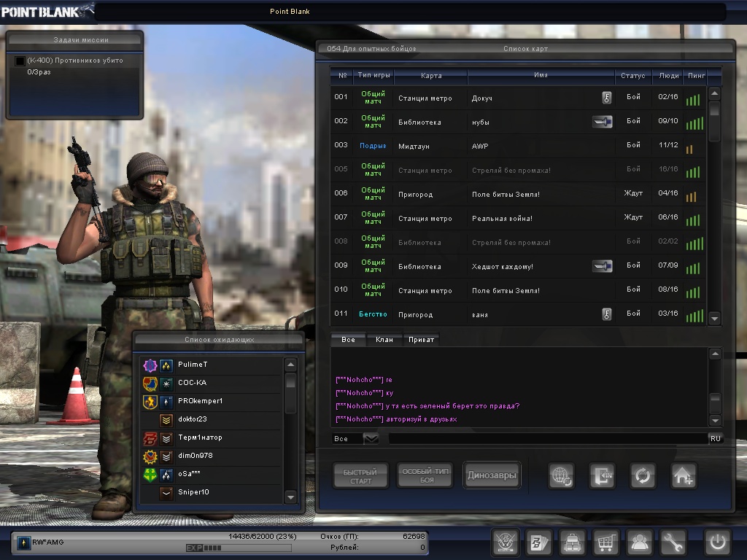The height and width of the screenshot is (560, 747).
Task: Click the power exit button
Action: [717, 542]
